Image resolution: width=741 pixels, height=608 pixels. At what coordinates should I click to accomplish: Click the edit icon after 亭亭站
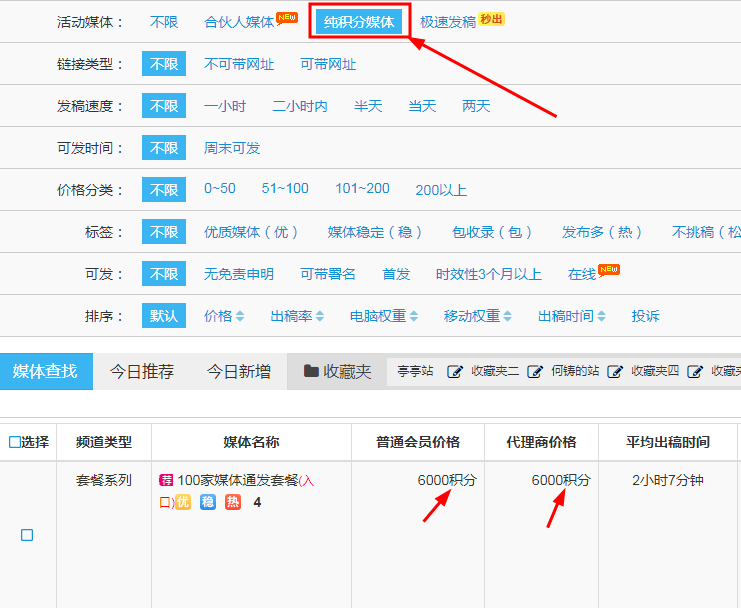(455, 372)
